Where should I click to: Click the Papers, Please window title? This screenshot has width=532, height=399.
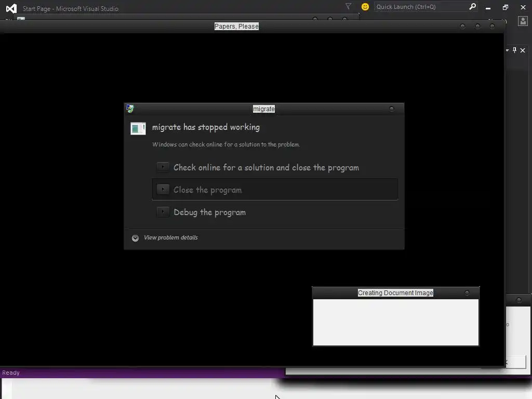click(x=236, y=26)
